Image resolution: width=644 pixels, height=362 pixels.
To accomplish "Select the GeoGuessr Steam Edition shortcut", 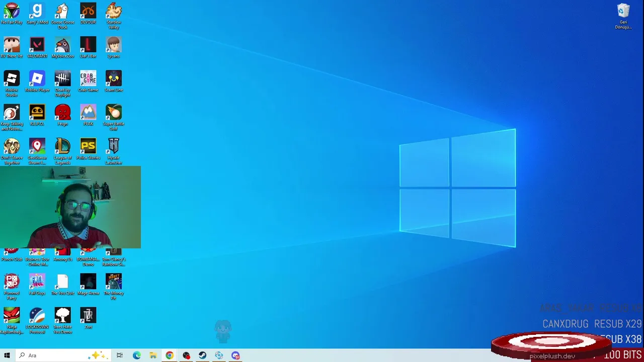I will click(x=37, y=151).
